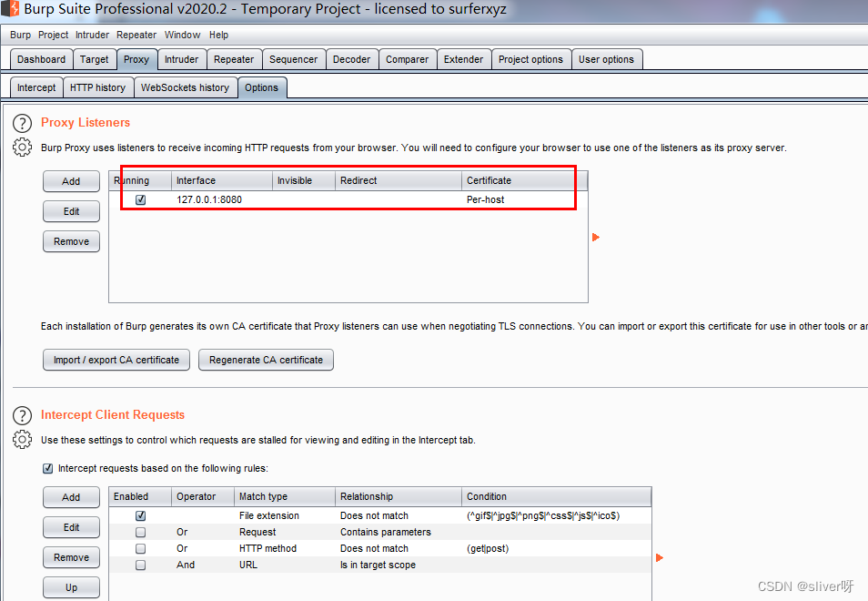The width and height of the screenshot is (868, 601).
Task: Click the Enabled column header
Action: click(x=141, y=497)
